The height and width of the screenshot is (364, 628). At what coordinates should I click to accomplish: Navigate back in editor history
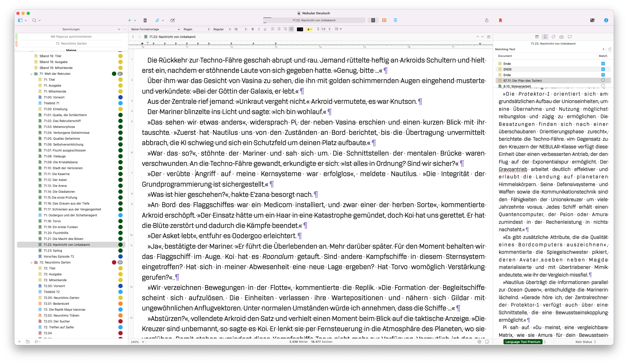tap(133, 37)
